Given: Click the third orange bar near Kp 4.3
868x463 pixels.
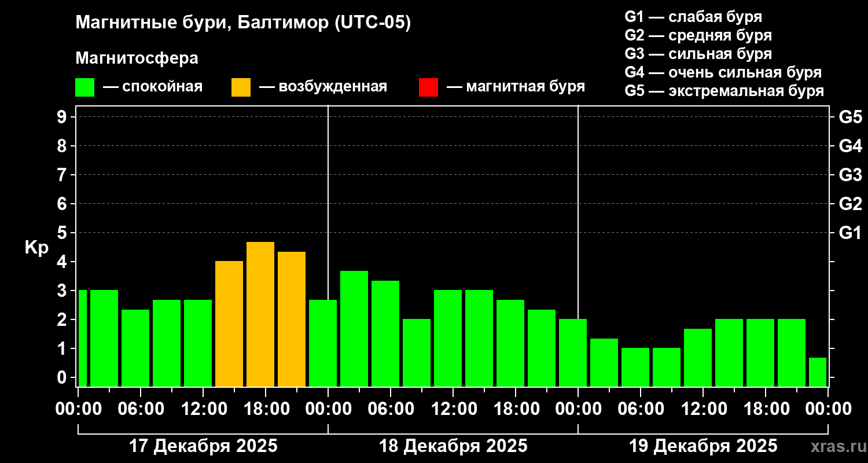Looking at the screenshot, I should [x=292, y=319].
